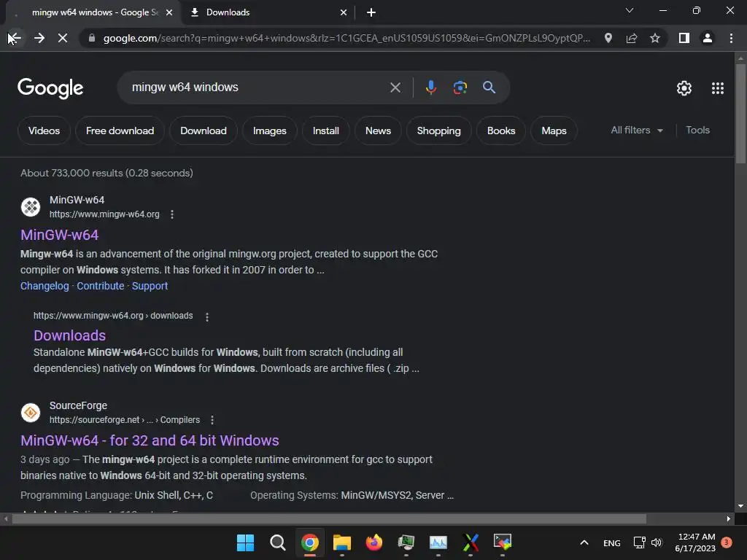This screenshot has height=560, width=747.
Task: Open location permission icon in address bar
Action: coord(608,38)
